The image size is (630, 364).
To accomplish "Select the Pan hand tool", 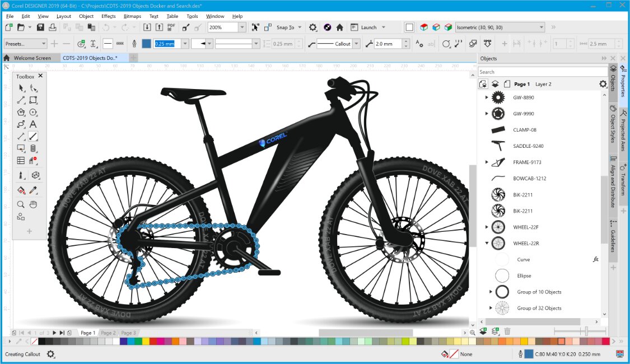I will (x=34, y=204).
